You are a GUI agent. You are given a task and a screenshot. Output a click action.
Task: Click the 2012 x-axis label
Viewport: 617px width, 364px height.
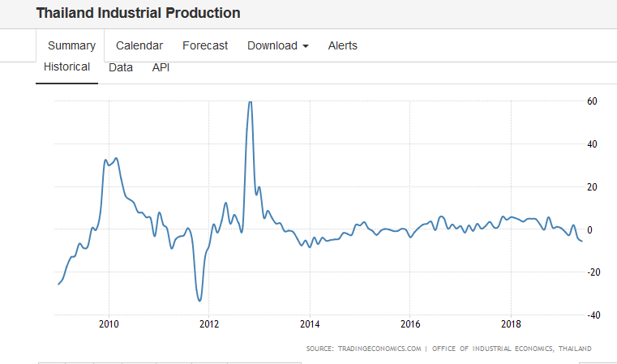(x=209, y=323)
